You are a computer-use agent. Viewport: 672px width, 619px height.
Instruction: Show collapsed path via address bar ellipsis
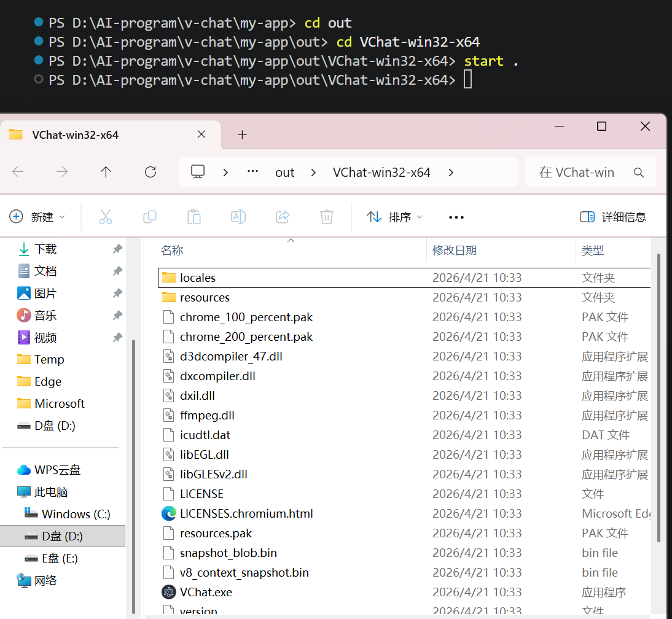pyautogui.click(x=253, y=172)
